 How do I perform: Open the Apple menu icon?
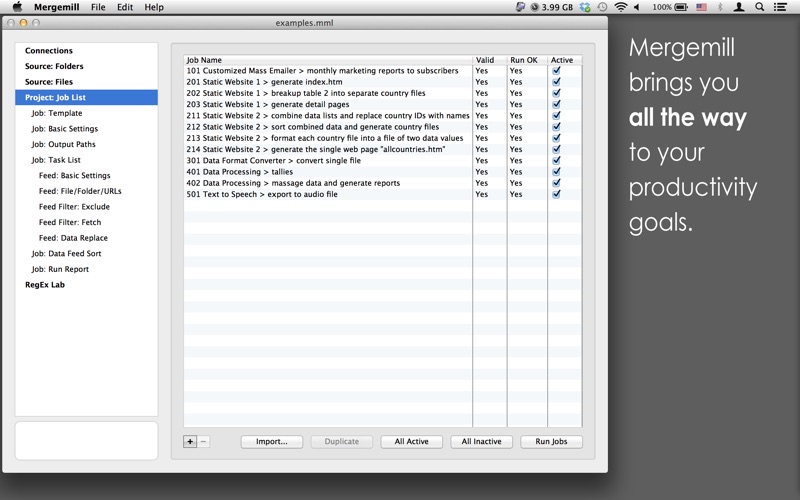(17, 7)
